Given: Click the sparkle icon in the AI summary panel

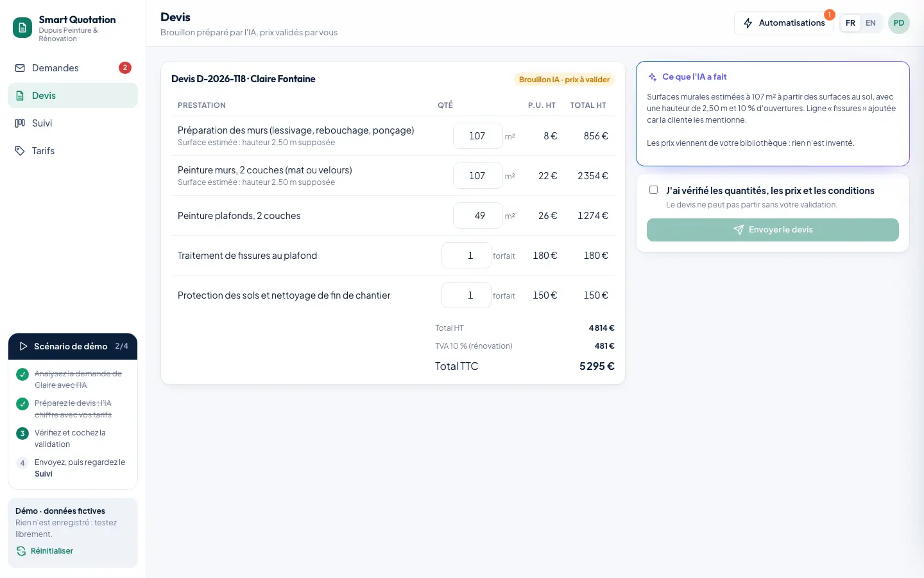Looking at the screenshot, I should [653, 77].
